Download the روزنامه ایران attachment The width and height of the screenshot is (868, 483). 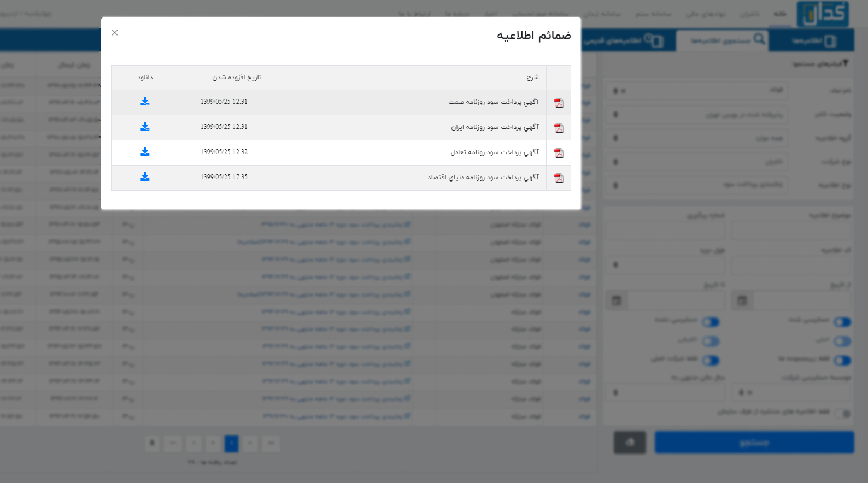coord(145,127)
